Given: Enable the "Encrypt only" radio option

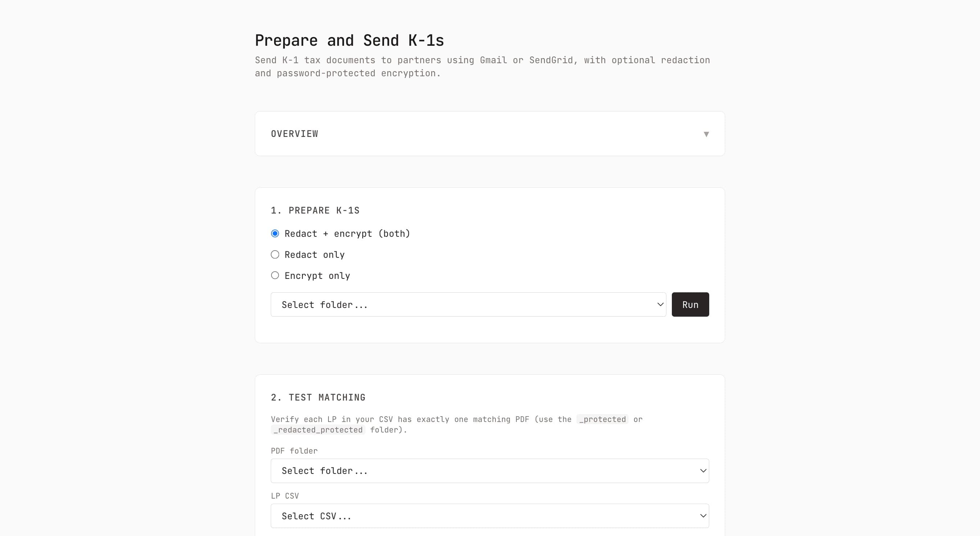Looking at the screenshot, I should pyautogui.click(x=275, y=275).
